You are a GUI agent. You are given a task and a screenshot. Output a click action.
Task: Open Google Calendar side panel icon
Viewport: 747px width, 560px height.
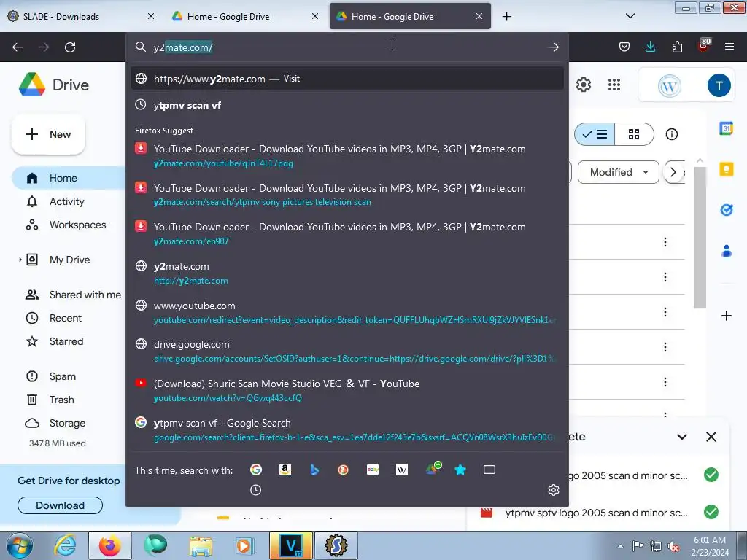click(726, 128)
